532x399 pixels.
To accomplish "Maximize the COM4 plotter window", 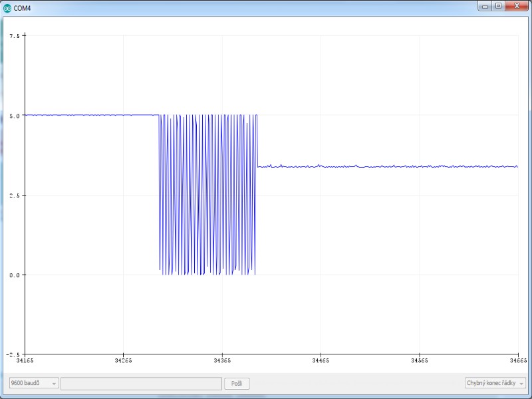I will [x=498, y=5].
